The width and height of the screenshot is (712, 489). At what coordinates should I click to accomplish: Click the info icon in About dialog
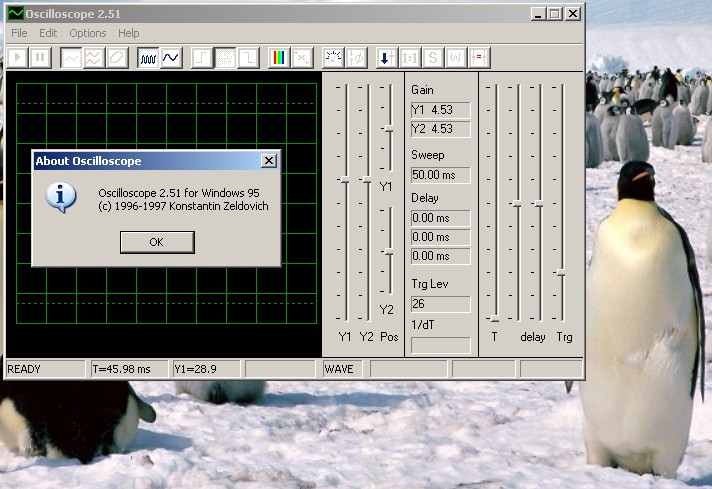(60, 198)
